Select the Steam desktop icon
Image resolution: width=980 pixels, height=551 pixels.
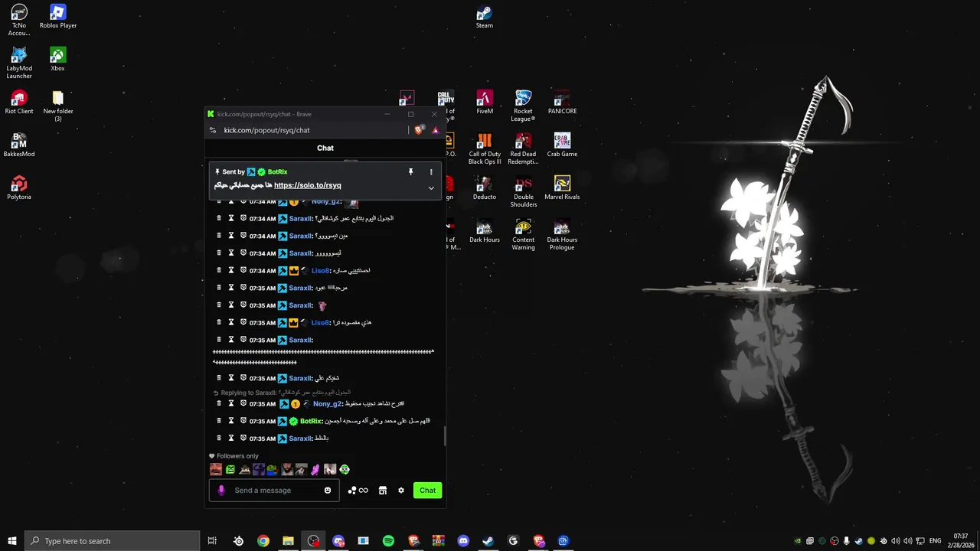485,17
